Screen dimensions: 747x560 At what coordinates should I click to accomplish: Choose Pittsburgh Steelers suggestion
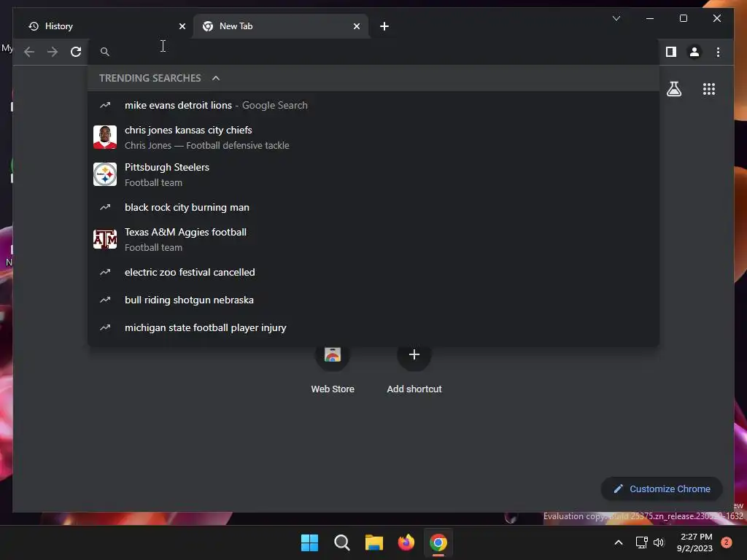click(x=373, y=174)
